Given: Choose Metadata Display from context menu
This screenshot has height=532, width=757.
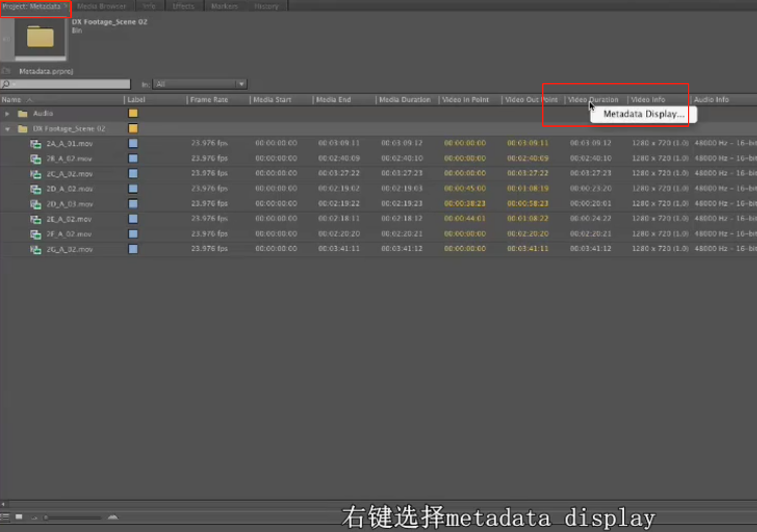Looking at the screenshot, I should coord(643,114).
